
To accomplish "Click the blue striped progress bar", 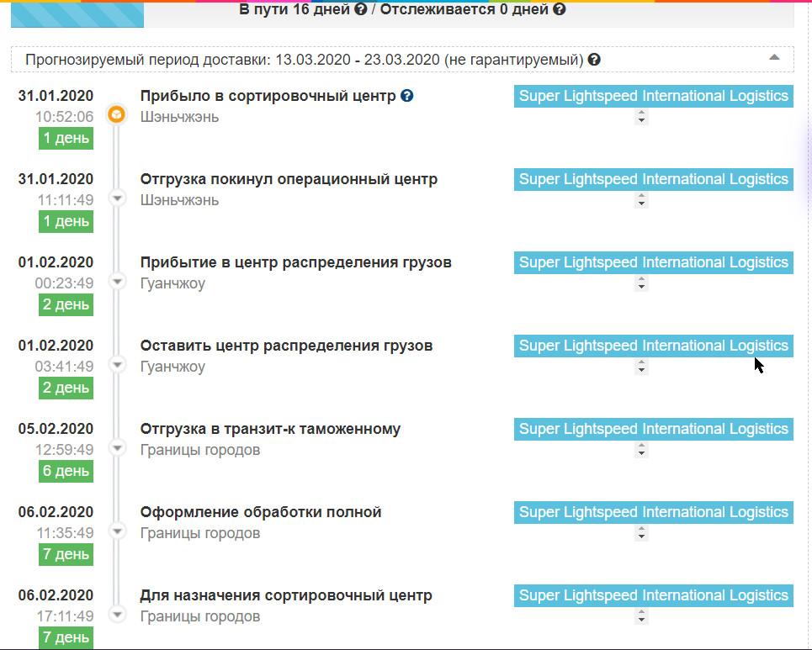I will click(77, 15).
